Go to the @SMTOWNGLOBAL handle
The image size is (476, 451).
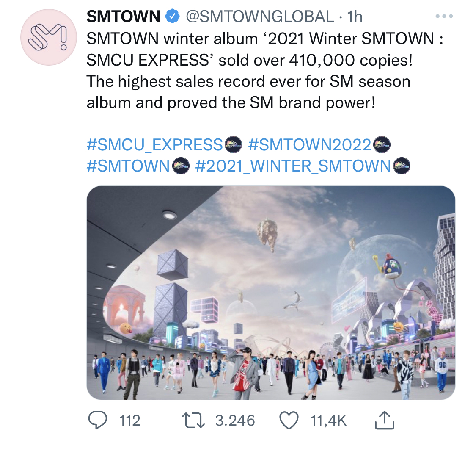[x=260, y=17]
